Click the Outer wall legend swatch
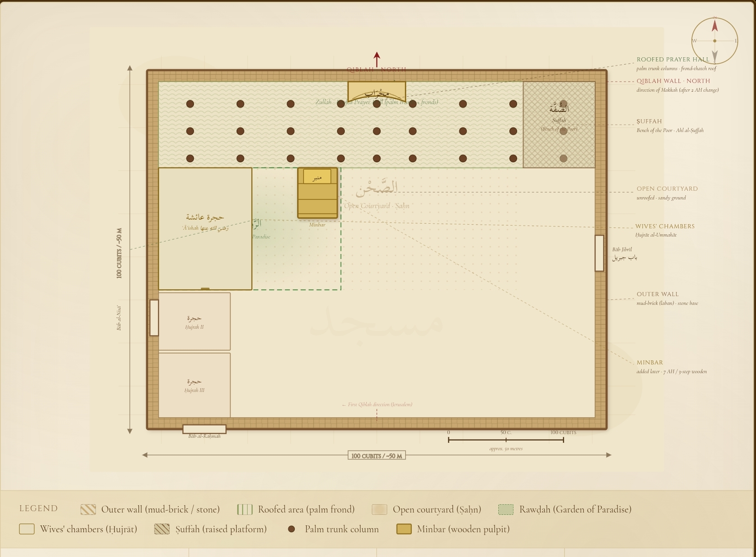Viewport: 756px width, 557px height. [x=88, y=509]
